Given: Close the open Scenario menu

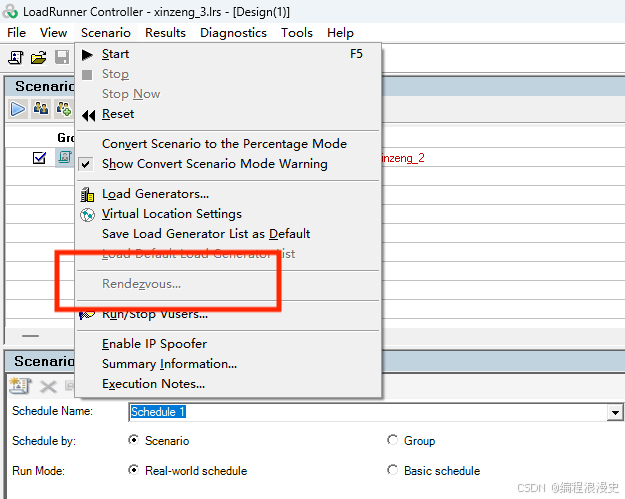Looking at the screenshot, I should [106, 33].
